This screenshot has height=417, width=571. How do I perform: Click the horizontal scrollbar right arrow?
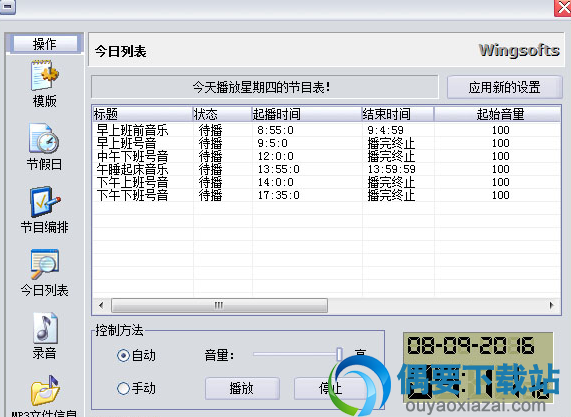(x=552, y=305)
